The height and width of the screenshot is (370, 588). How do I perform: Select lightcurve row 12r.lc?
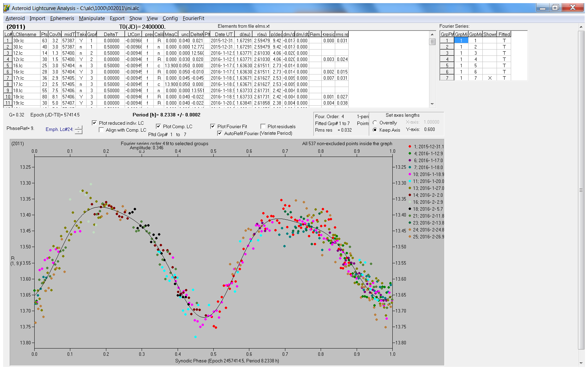[176, 59]
